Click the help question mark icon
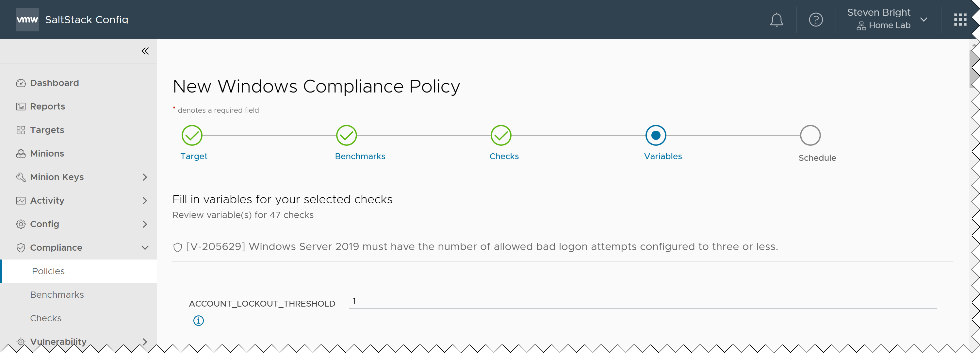Screen dimensions: 980x353 816,20
